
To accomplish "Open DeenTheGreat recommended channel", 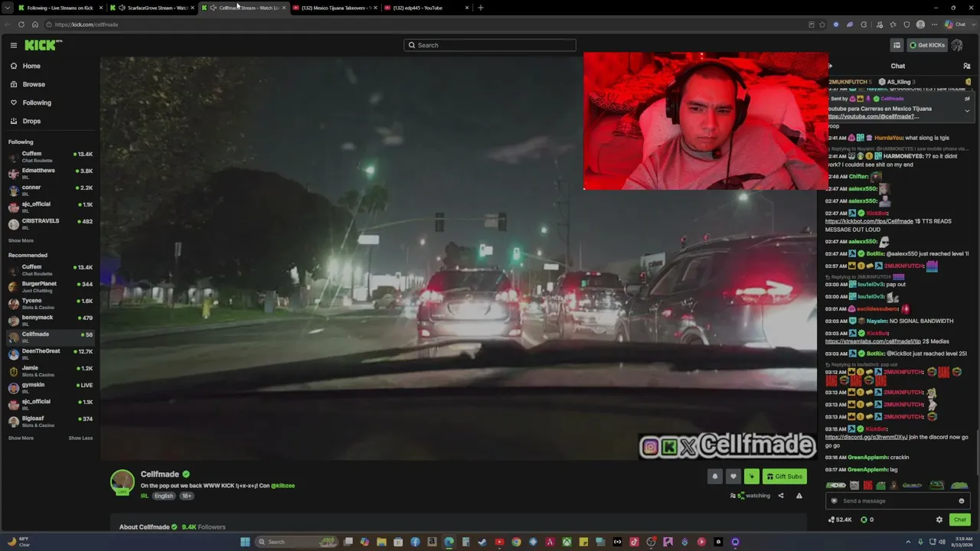I will [x=51, y=354].
